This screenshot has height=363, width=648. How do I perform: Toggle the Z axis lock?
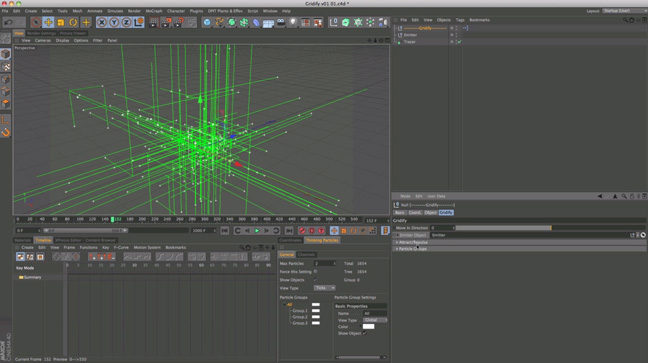126,22
